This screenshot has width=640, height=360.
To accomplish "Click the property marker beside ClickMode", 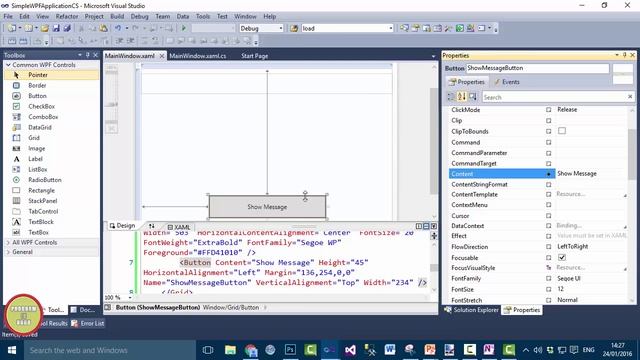I will 549,110.
